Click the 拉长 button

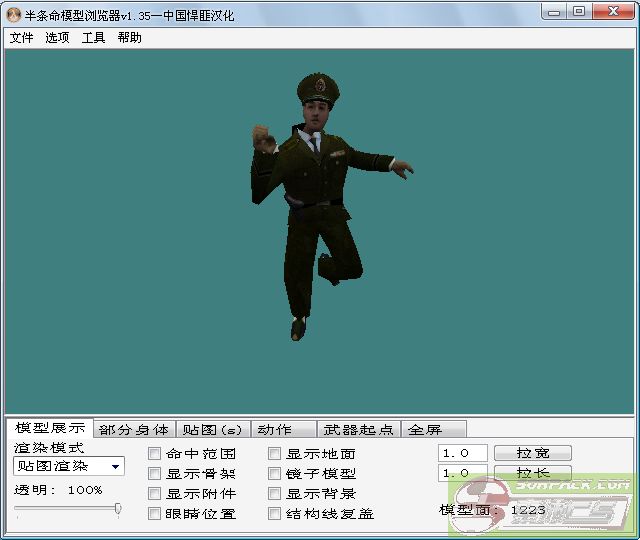pos(532,473)
